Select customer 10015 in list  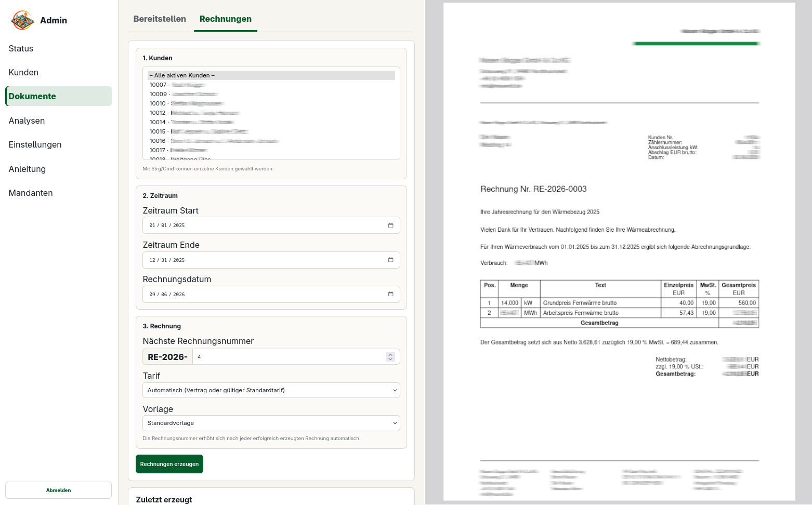(x=271, y=131)
